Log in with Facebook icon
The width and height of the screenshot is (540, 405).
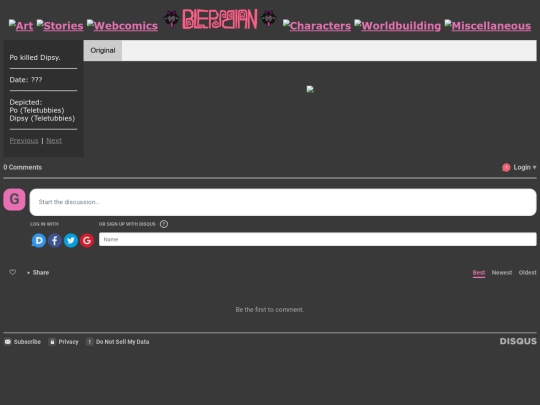pyautogui.click(x=55, y=240)
